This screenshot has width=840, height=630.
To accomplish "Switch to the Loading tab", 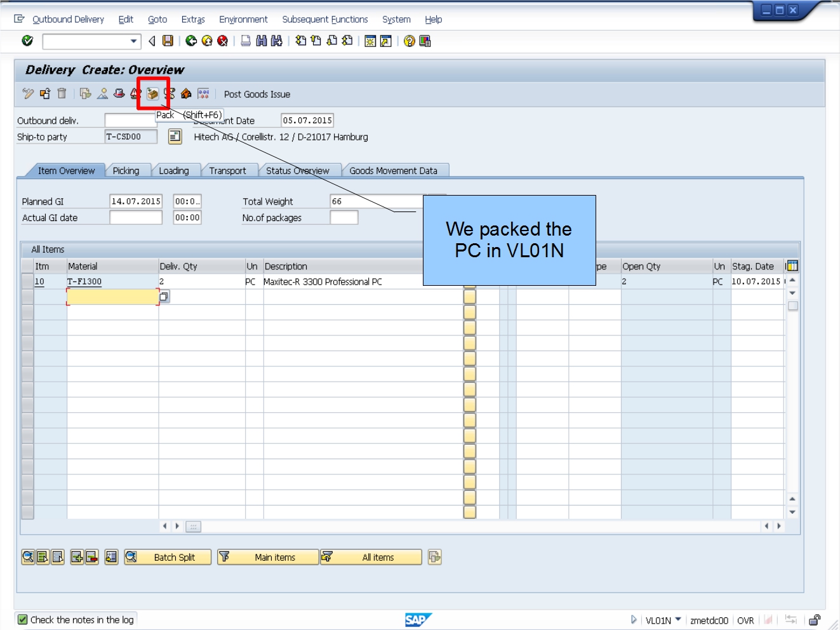I will click(174, 171).
